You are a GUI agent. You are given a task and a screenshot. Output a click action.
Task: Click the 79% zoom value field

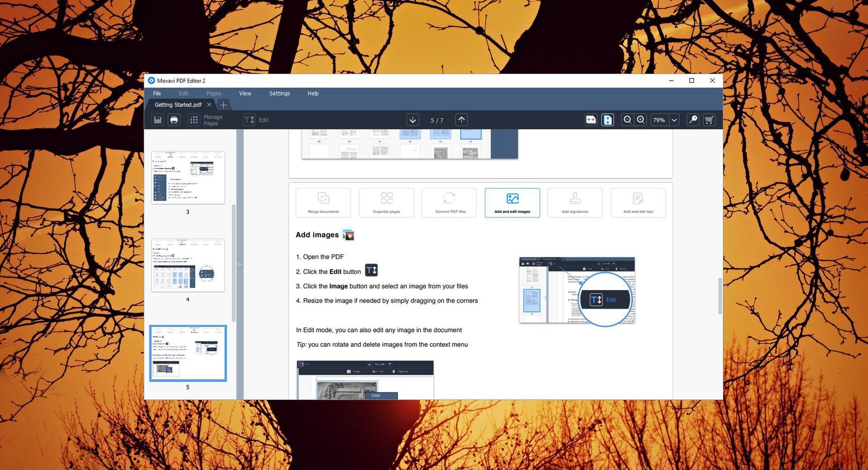659,120
